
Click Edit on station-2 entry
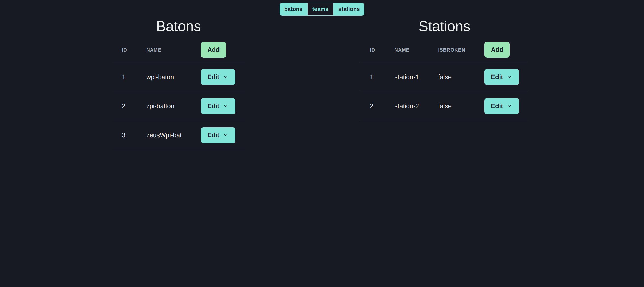(502, 106)
